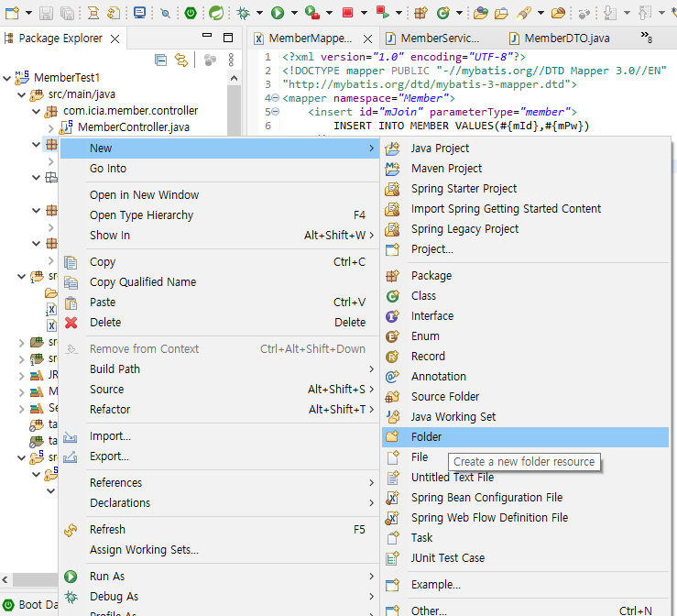
Task: Open the New Java Class dropdown arrow
Action: (x=459, y=13)
